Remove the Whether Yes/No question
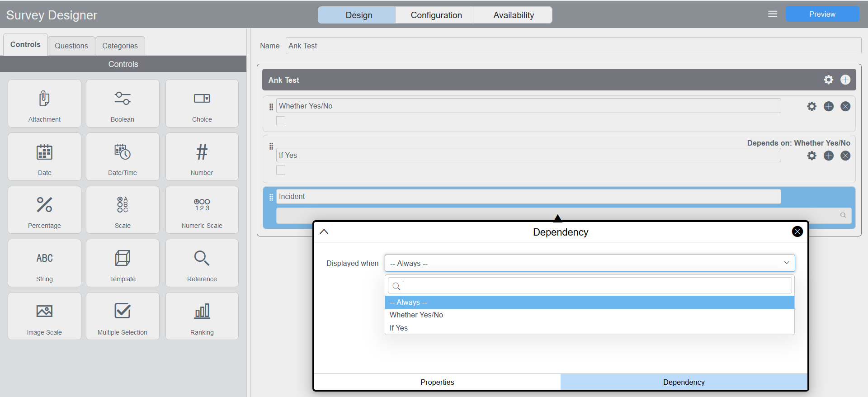This screenshot has height=397, width=868. tap(845, 106)
